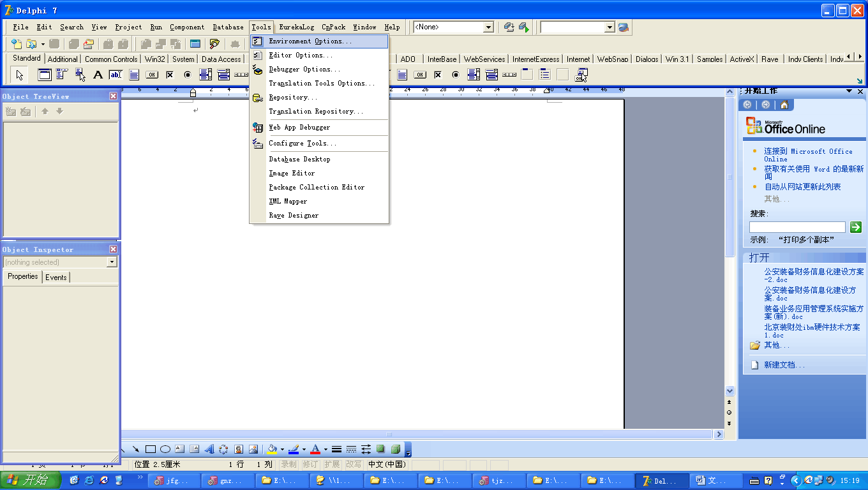The height and width of the screenshot is (490, 868).
Task: Close the Object TreeView panel
Action: click(x=113, y=96)
